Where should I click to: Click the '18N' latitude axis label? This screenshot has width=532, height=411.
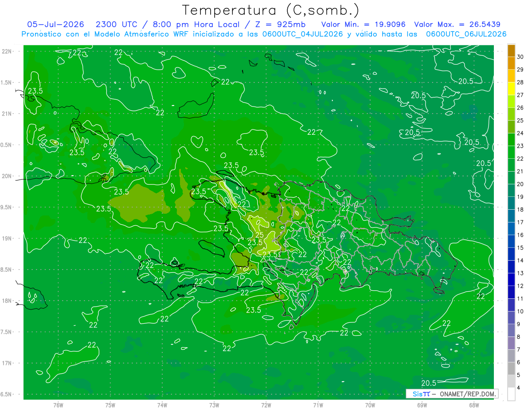point(7,301)
